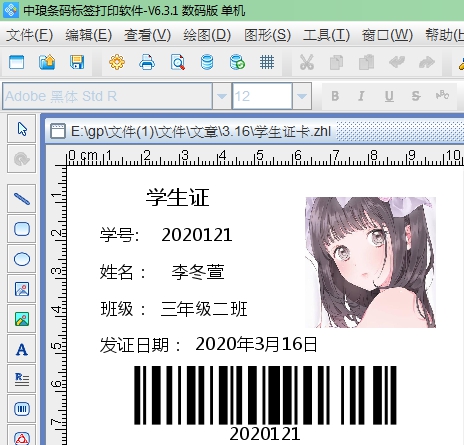Select the text A tool
The width and height of the screenshot is (464, 445).
click(22, 349)
